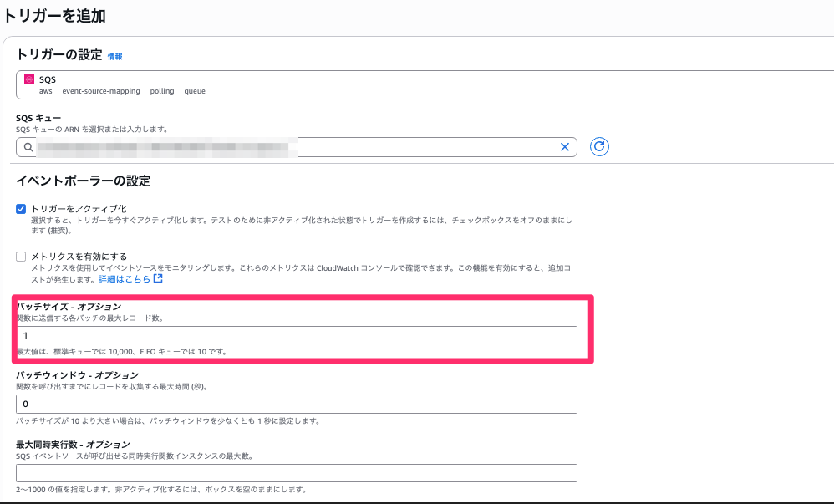This screenshot has width=834, height=504.
Task: Refresh the SQS queue list
Action: [600, 146]
